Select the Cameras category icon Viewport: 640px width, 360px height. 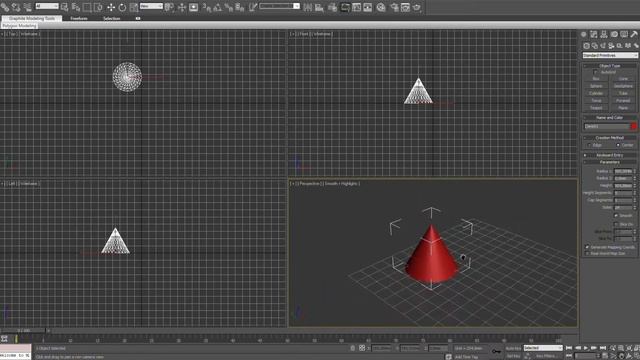click(611, 46)
